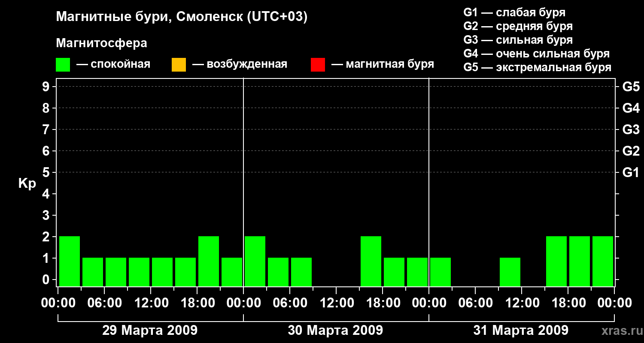The height and width of the screenshot is (343, 644).
Task: Click the '31 Марта 2009' date label
Action: pos(521,331)
